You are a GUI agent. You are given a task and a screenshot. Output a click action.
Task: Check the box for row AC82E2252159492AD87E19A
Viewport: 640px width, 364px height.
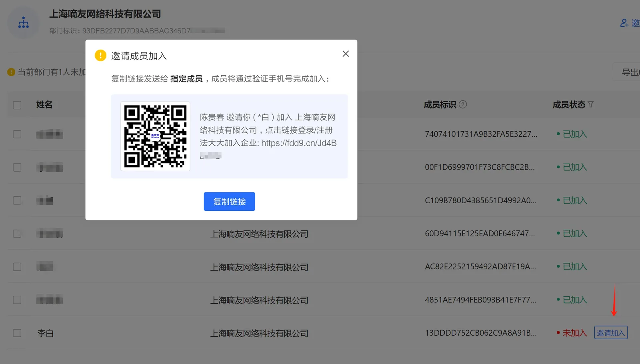coord(17,267)
